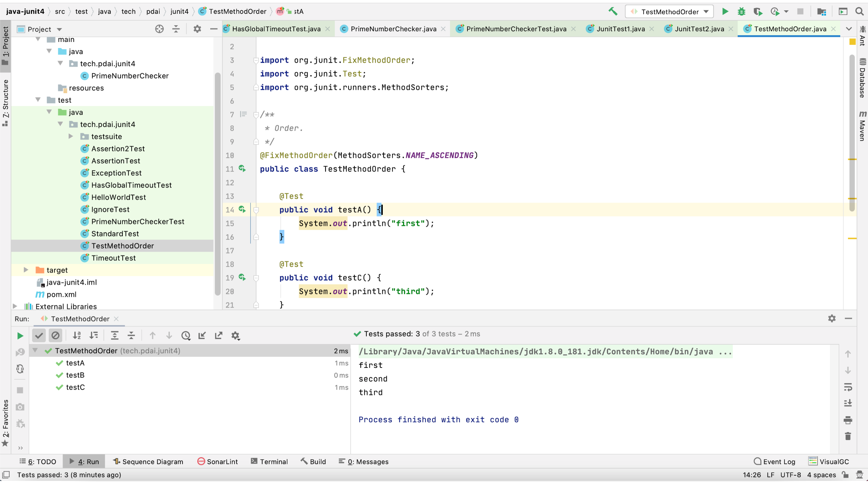Sort tests alphabetically icon
This screenshot has height=482, width=868.
(76, 335)
